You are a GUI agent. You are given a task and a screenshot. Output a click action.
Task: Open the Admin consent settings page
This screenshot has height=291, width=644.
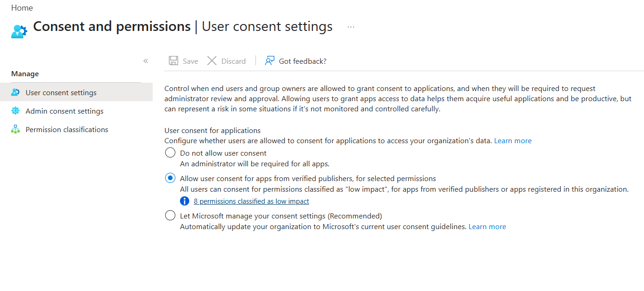click(x=64, y=111)
